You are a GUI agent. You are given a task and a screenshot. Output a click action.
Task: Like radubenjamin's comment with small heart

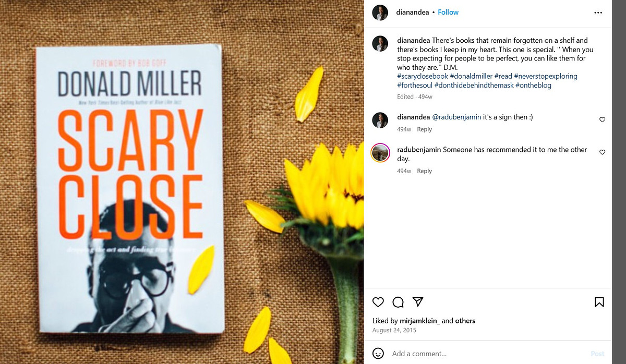[x=602, y=152]
